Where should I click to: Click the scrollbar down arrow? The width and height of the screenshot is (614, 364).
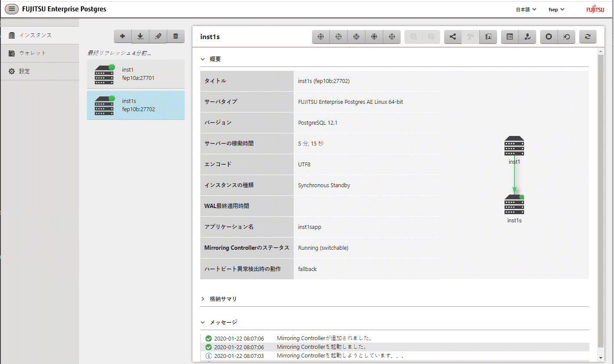[601, 358]
